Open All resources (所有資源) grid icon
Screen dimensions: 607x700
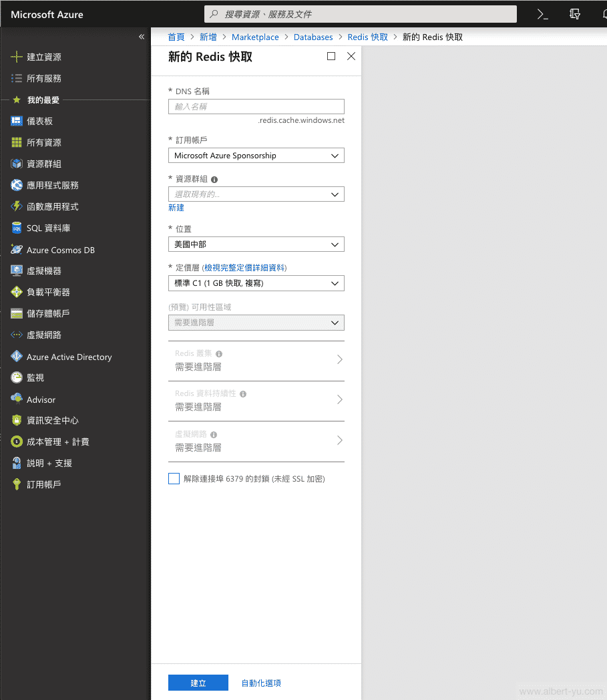[x=17, y=142]
